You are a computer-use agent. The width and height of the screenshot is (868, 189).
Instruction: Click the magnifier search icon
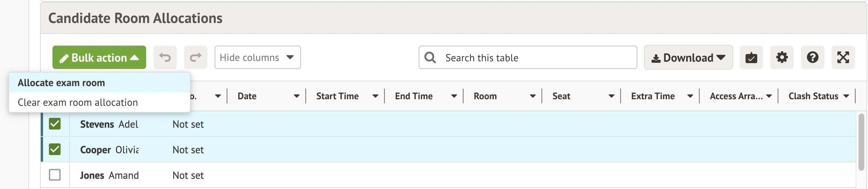click(430, 58)
